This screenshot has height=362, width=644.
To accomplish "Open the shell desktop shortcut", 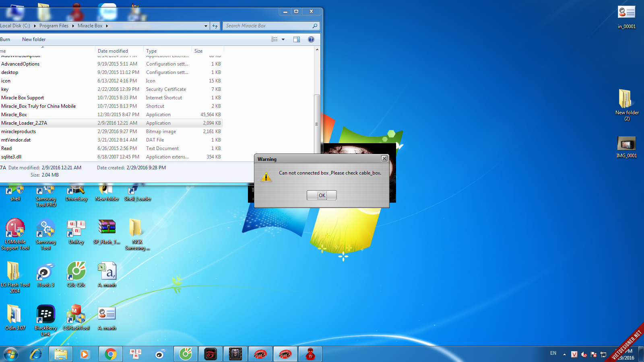I will [x=15, y=193].
